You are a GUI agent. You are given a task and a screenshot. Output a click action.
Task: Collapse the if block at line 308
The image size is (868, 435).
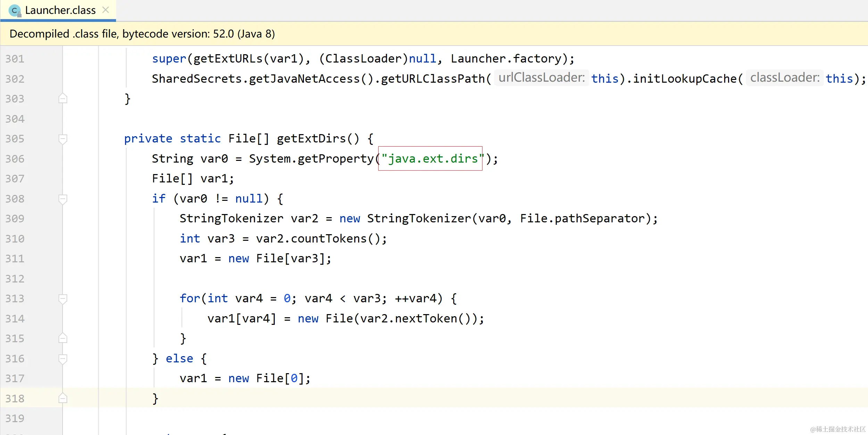(63, 199)
